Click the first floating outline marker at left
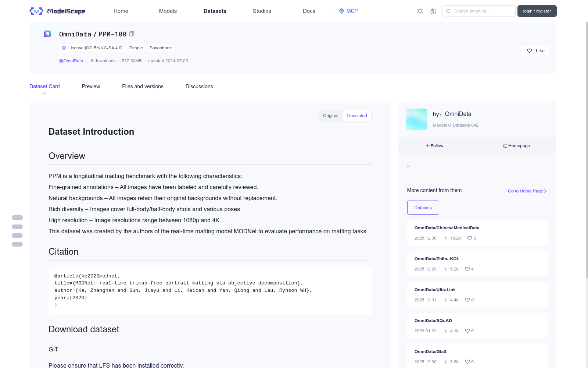Image resolution: width=588 pixels, height=368 pixels. 17,217
